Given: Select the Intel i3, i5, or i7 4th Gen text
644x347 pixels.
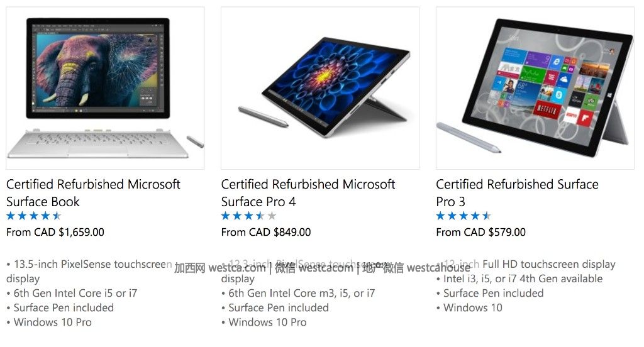Looking at the screenshot, I should pyautogui.click(x=523, y=278).
